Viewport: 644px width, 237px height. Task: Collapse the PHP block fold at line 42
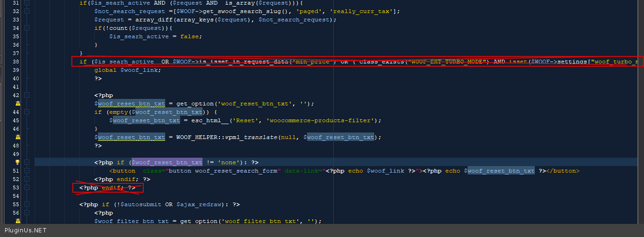click(x=27, y=95)
